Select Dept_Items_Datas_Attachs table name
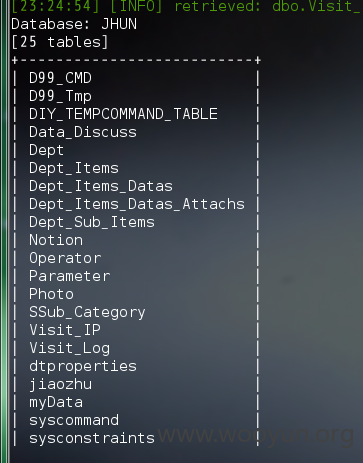Viewport: 363px width, 463px height. click(x=137, y=204)
